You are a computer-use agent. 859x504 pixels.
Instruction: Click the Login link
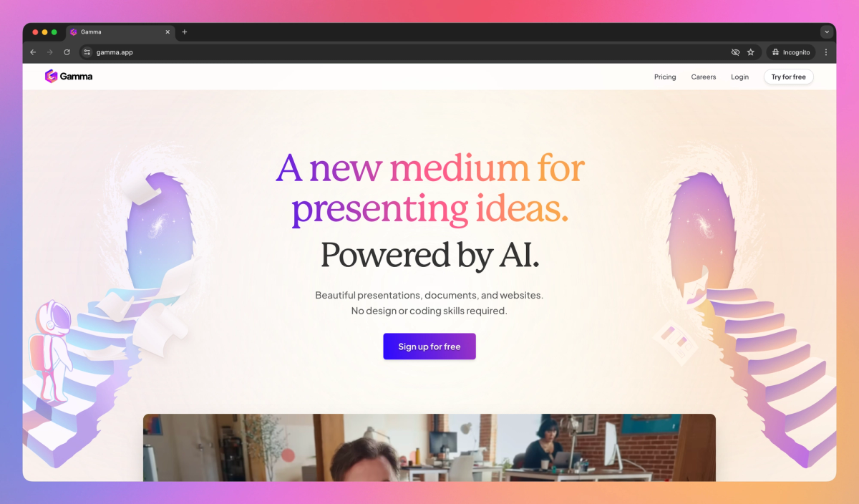(739, 77)
